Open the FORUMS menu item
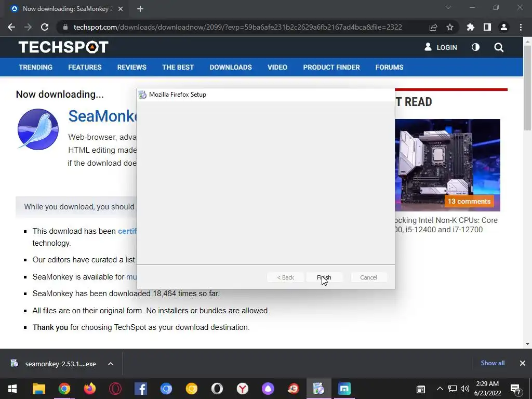 point(389,67)
